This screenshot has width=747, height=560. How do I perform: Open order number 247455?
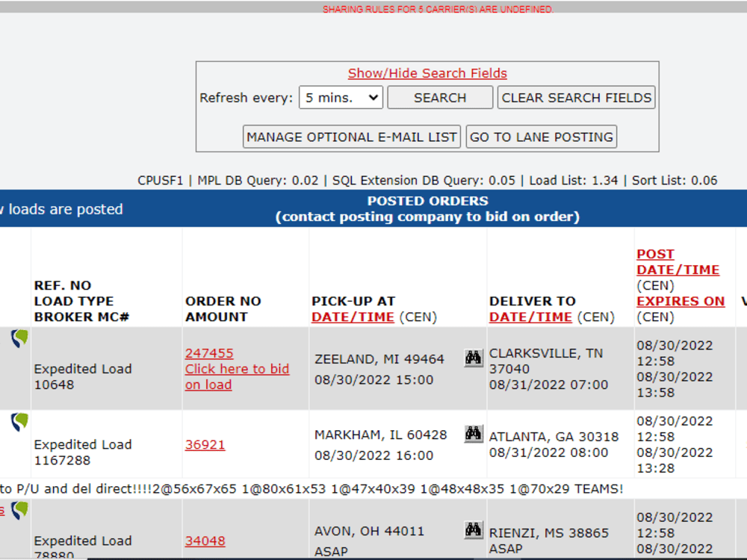[x=209, y=353]
